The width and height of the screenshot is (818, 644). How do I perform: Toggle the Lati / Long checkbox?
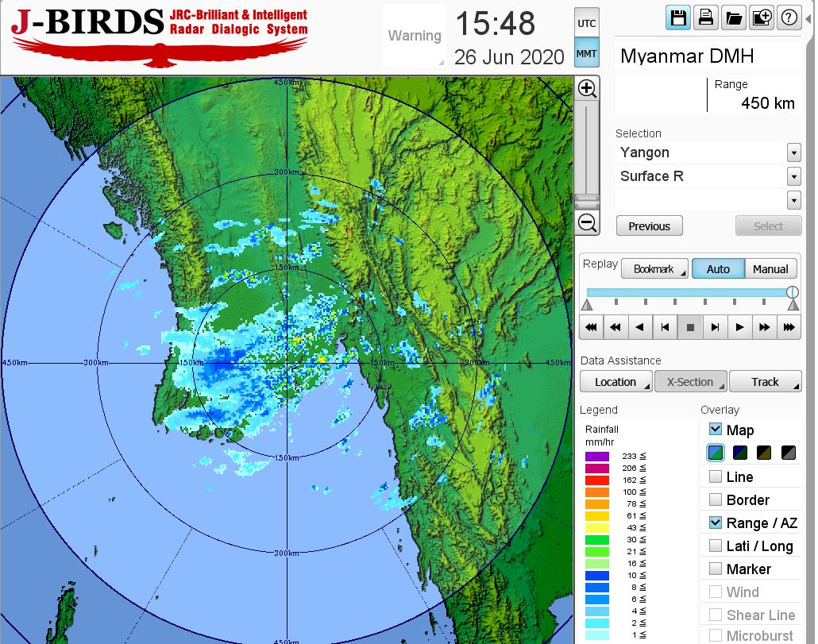tap(716, 546)
